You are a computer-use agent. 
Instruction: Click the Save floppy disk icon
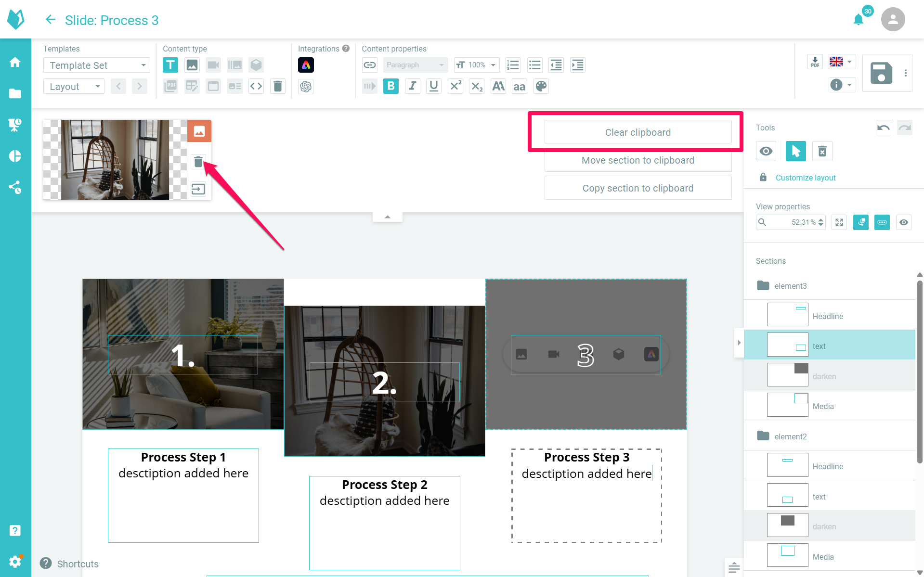(881, 73)
